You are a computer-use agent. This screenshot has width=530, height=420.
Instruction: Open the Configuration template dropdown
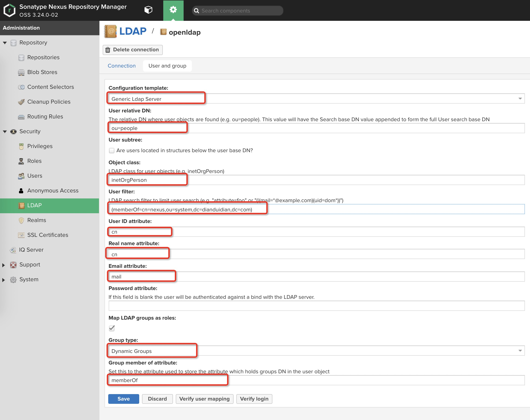pos(520,99)
